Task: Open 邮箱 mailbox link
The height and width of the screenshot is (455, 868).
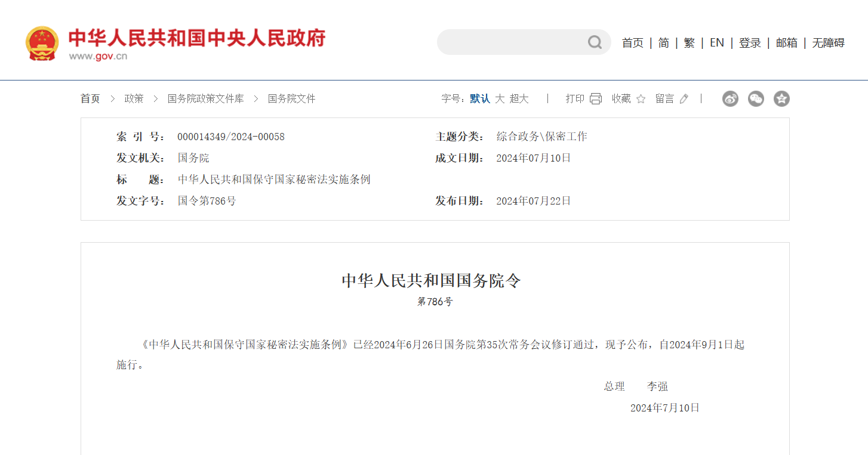Action: pyautogui.click(x=786, y=43)
